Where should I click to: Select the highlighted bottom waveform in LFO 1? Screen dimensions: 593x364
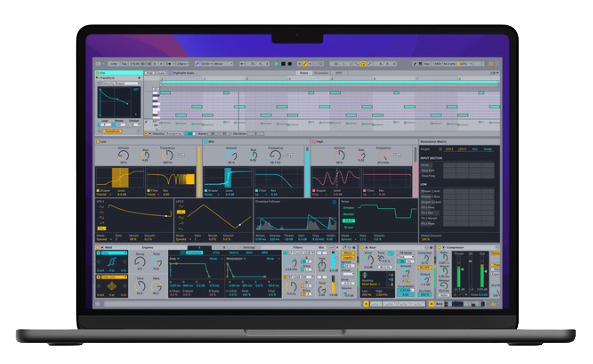tap(102, 228)
